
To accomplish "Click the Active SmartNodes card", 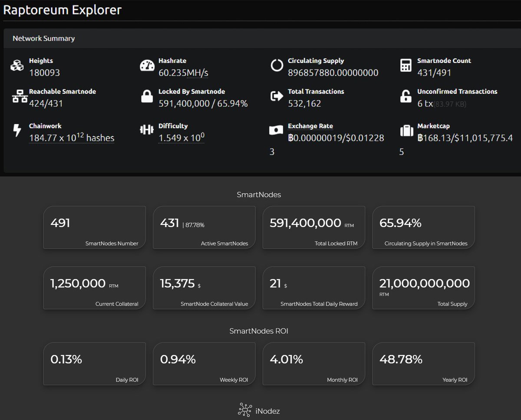I will [x=204, y=227].
